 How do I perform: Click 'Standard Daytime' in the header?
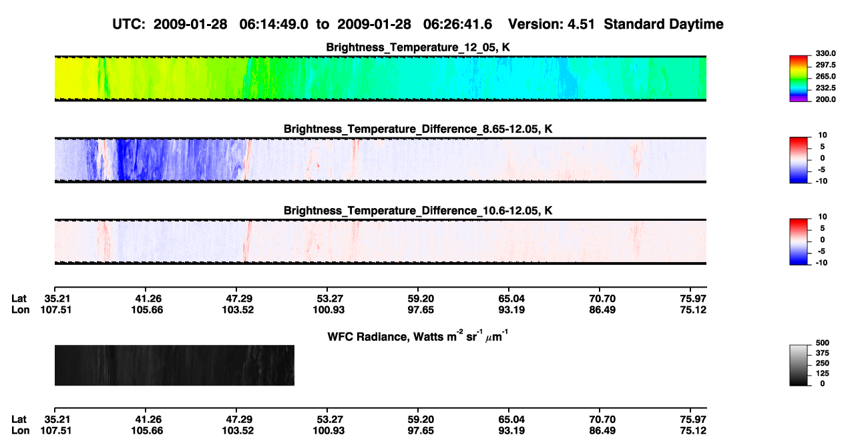663,25
